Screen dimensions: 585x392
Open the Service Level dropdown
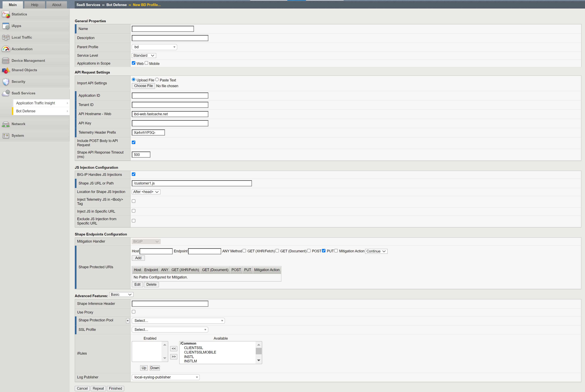click(144, 55)
